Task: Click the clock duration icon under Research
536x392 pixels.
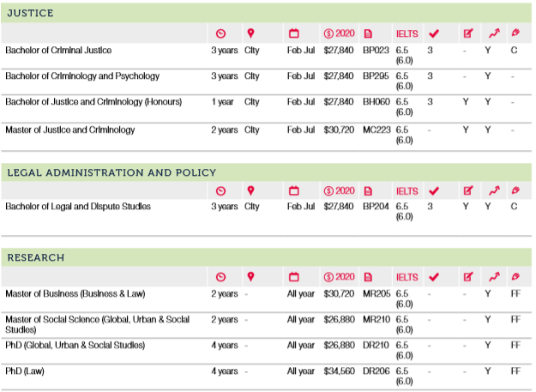Action: 220,277
